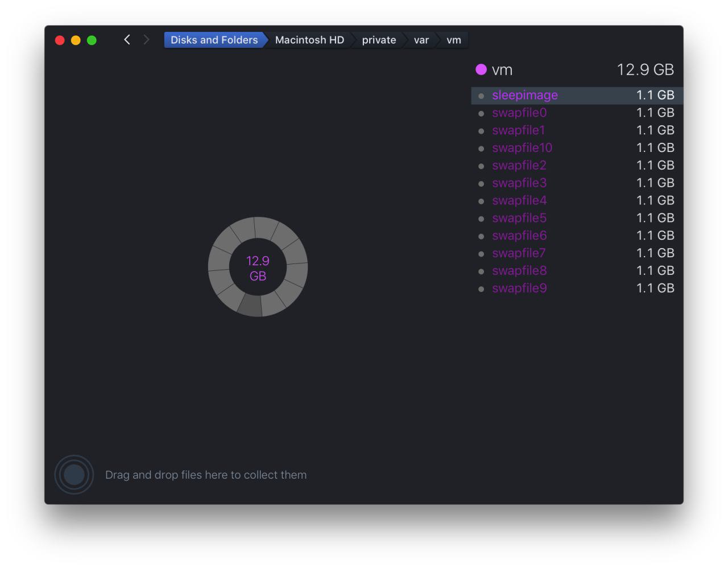Go forward with the right arrow
Screen dimensions: 728x568
(x=146, y=39)
